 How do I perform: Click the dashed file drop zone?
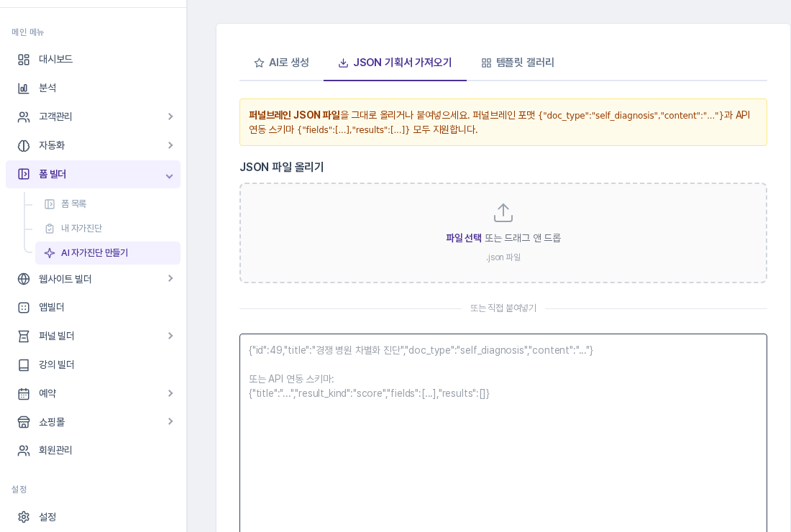click(503, 233)
